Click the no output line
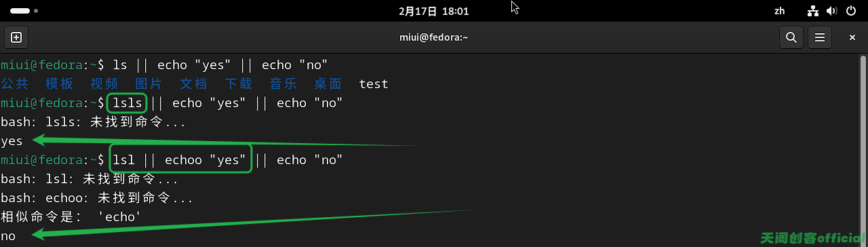Viewport: 868px width, 247px height. click(8, 236)
